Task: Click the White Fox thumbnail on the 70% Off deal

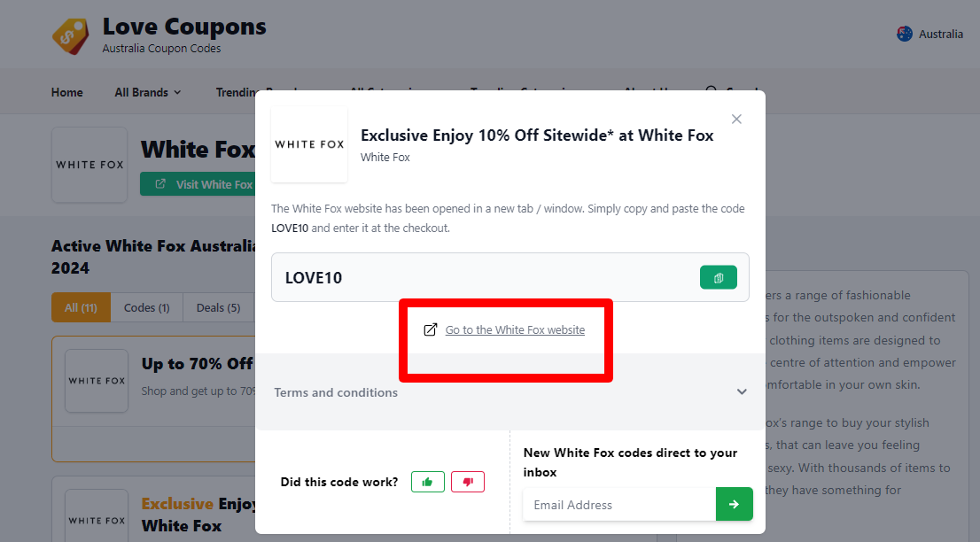Action: click(96, 381)
